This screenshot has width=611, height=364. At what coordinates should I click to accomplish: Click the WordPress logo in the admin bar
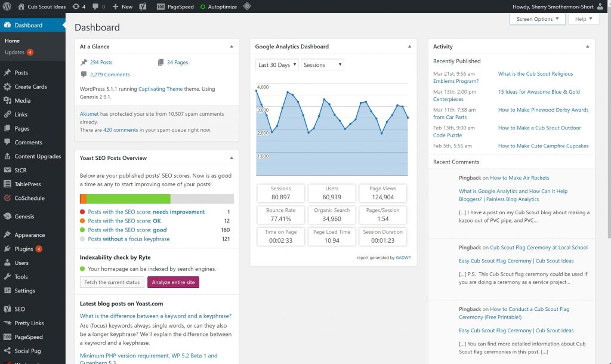(x=7, y=7)
